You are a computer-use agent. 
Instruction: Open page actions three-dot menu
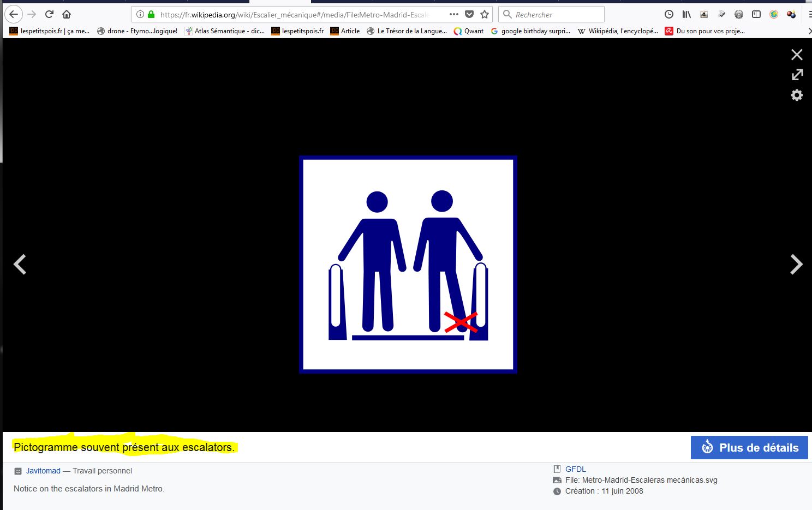(453, 14)
